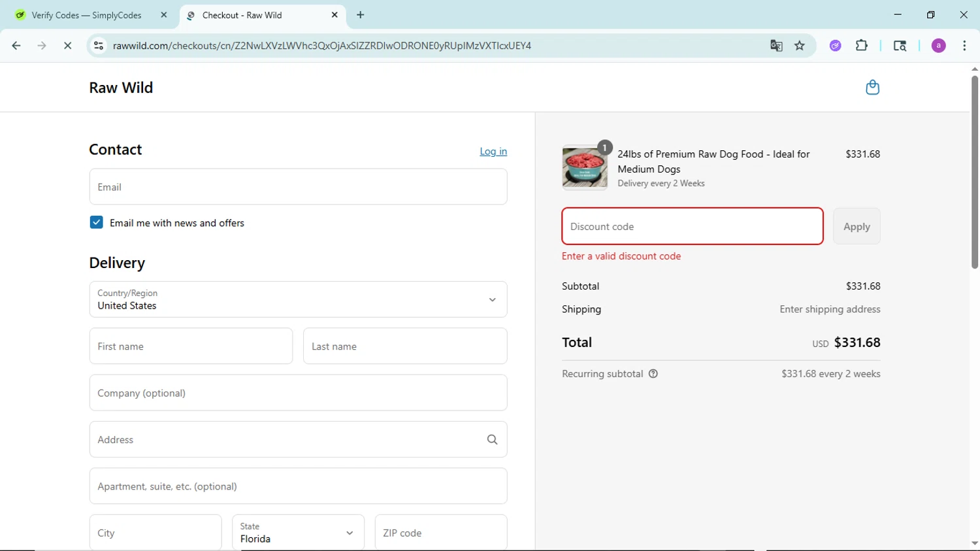Click the '$331.68 every 2 weeks' value

(831, 374)
